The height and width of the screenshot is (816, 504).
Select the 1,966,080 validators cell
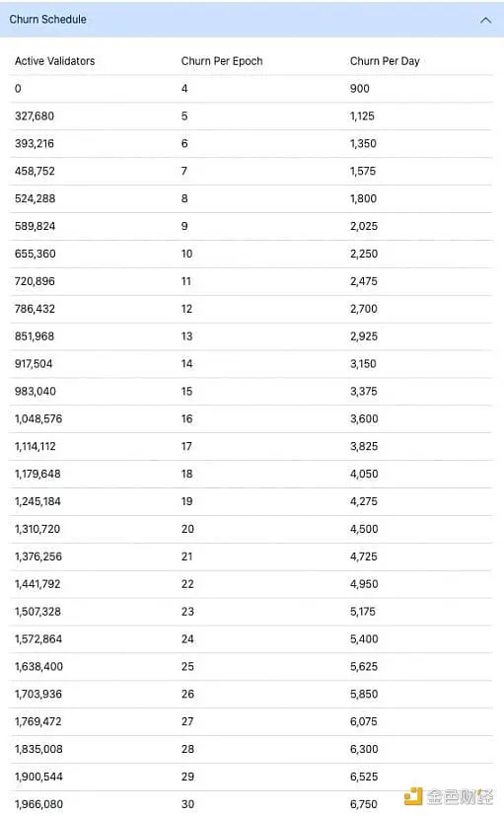pyautogui.click(x=38, y=804)
